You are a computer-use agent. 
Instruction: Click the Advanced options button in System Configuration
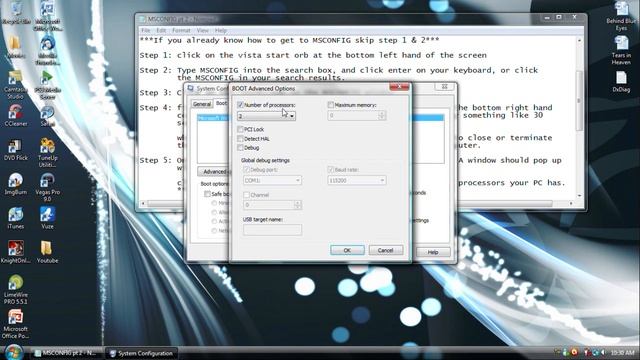click(x=213, y=171)
